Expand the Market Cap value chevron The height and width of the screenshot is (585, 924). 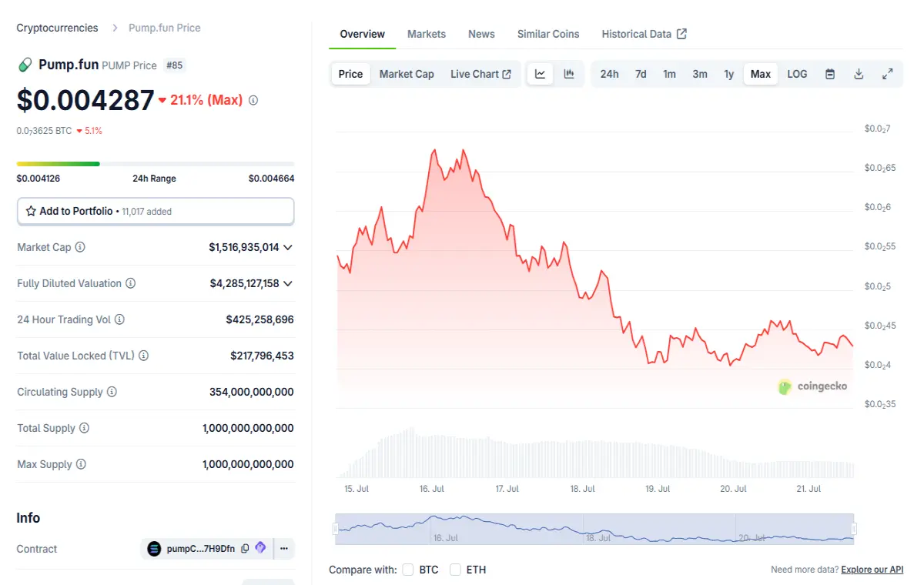pos(288,247)
